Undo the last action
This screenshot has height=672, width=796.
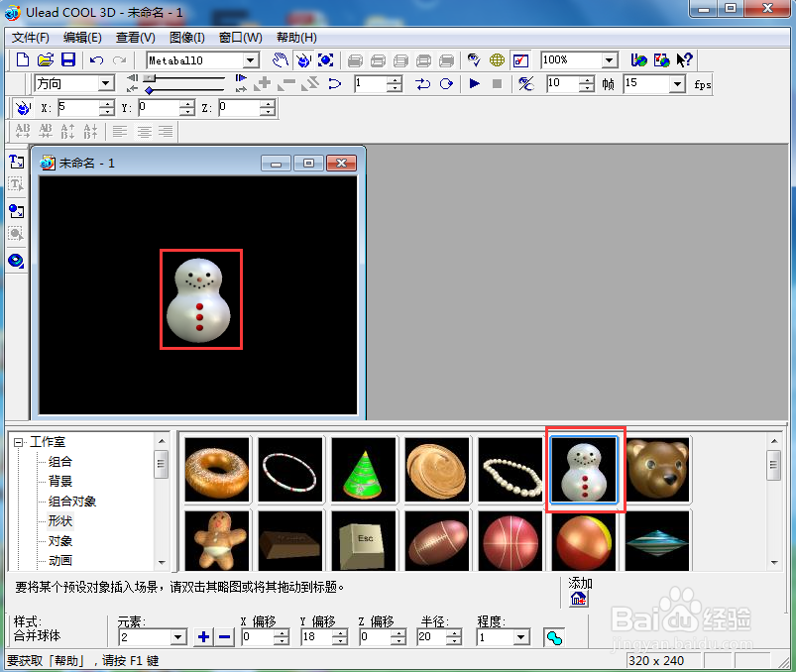tap(96, 60)
